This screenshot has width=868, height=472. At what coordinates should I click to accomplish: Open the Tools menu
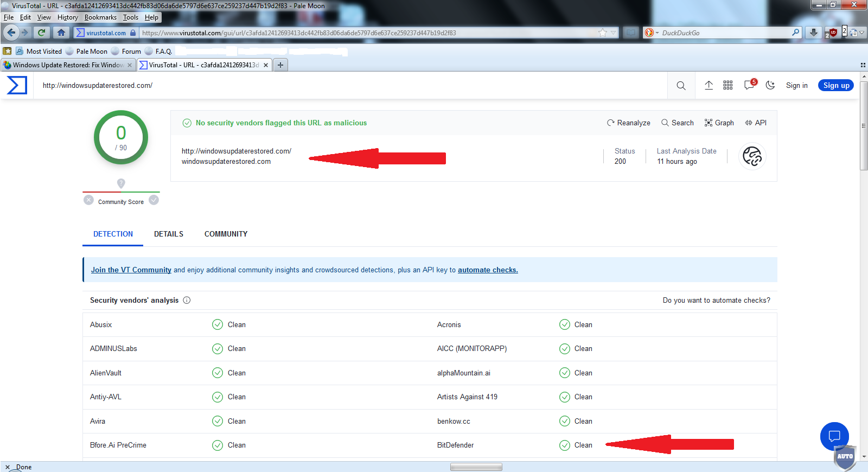(x=131, y=17)
